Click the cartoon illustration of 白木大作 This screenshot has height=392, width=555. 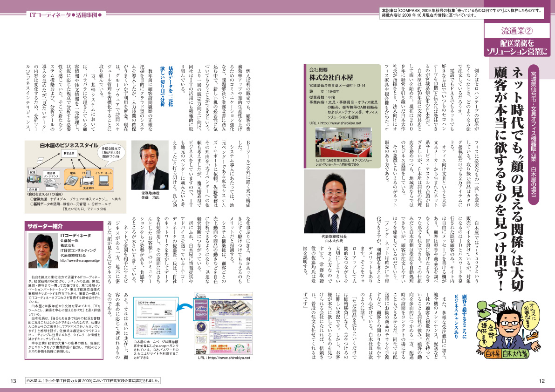(x=508, y=330)
